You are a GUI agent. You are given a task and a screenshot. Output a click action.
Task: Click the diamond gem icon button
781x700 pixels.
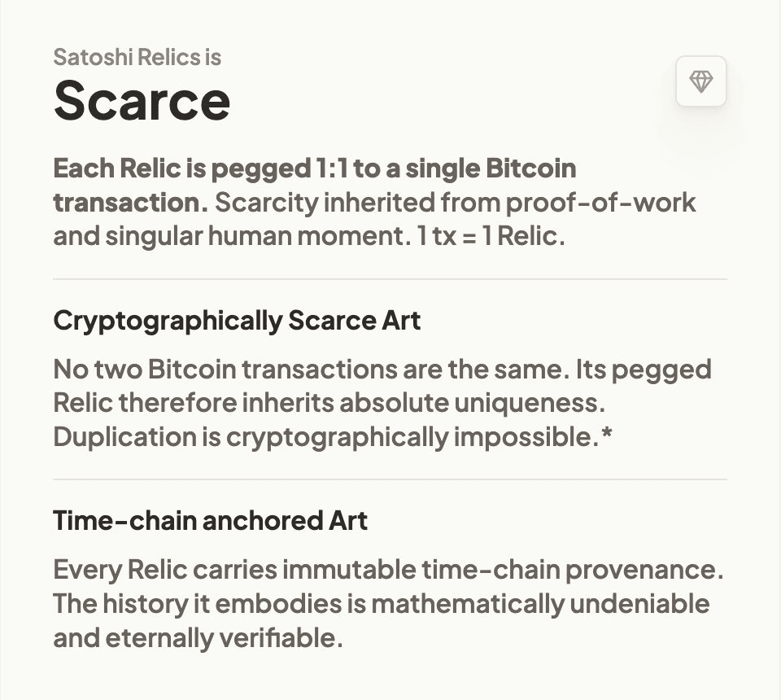(700, 81)
